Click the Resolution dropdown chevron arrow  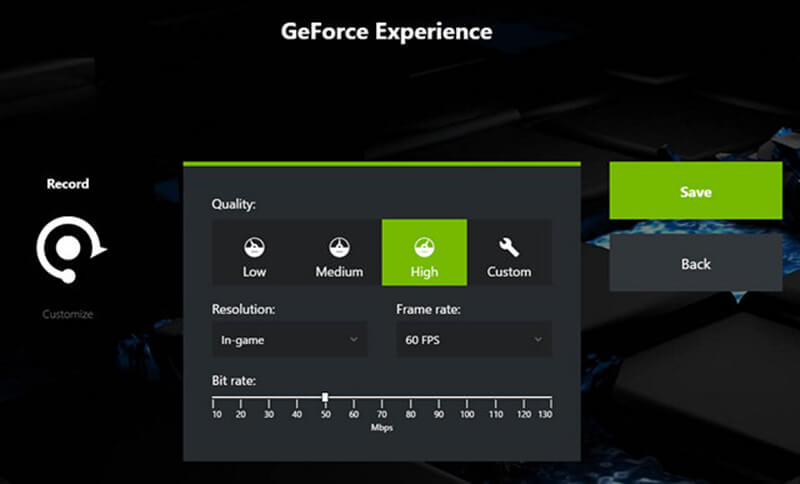pyautogui.click(x=353, y=340)
